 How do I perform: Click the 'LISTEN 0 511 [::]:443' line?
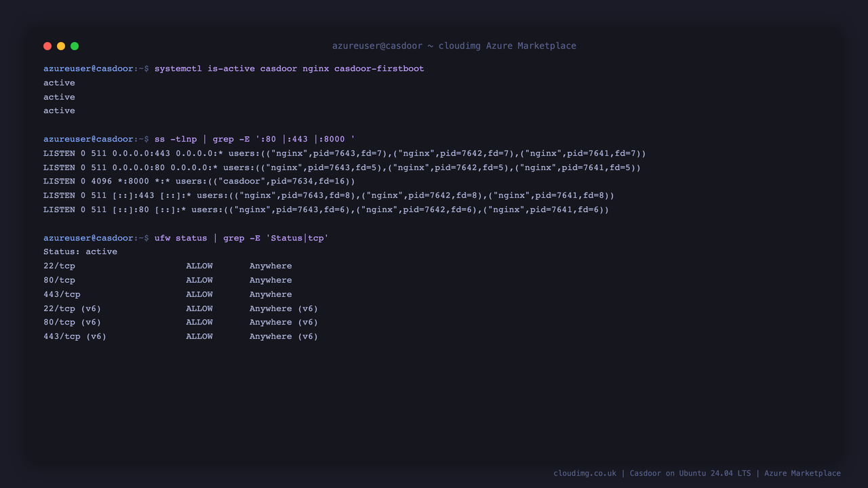329,195
